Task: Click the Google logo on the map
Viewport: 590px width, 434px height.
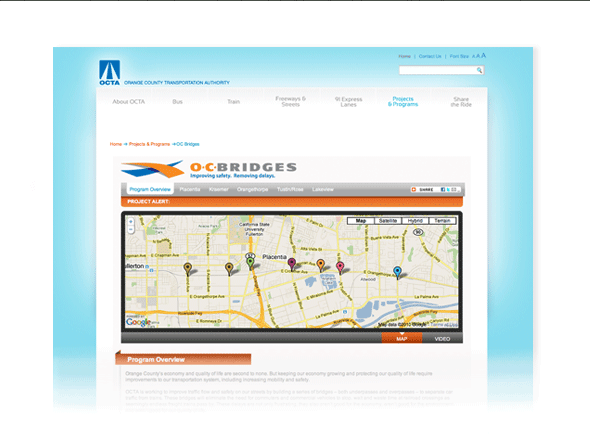Action: pos(138,322)
